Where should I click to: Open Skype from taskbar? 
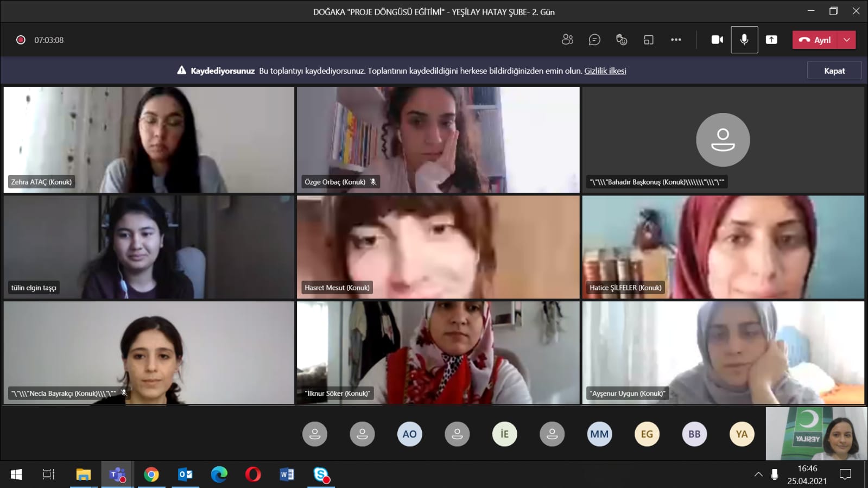tap(321, 474)
